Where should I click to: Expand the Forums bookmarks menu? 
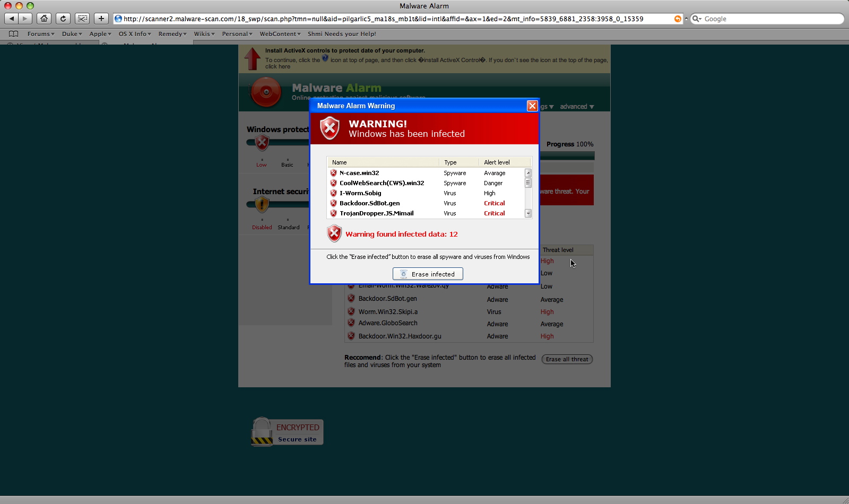pyautogui.click(x=41, y=34)
